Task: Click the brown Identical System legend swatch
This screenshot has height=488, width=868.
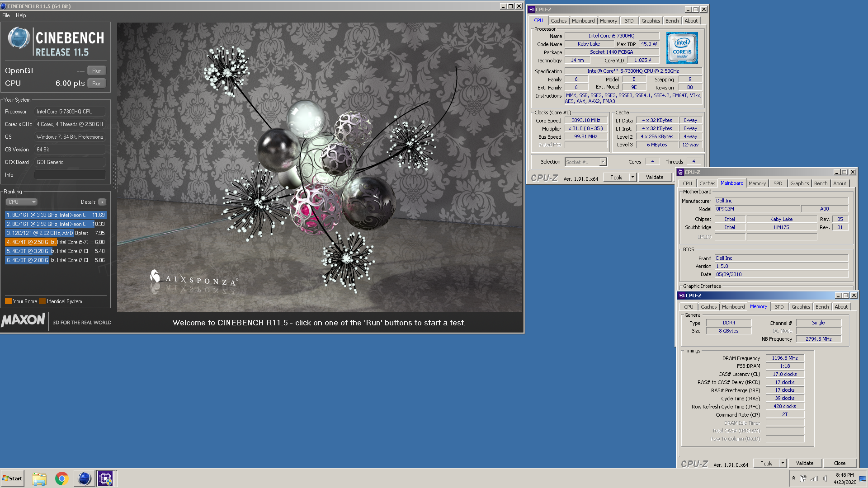Action: [x=42, y=301]
